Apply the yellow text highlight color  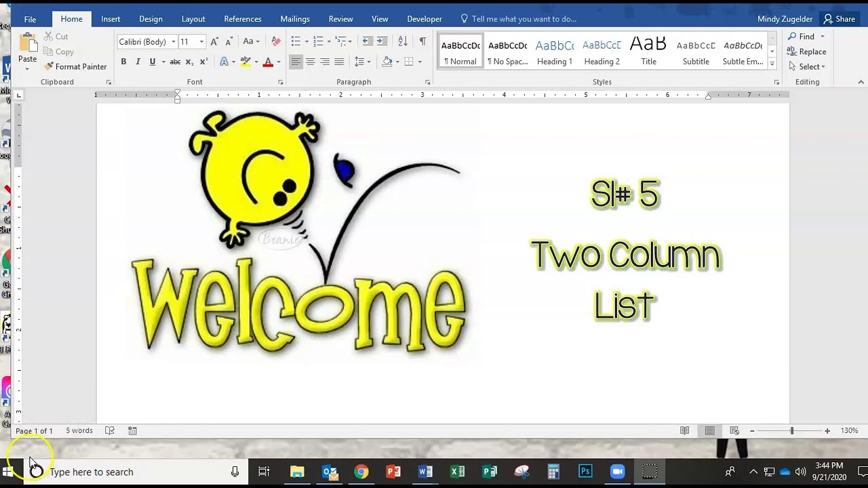pyautogui.click(x=245, y=62)
